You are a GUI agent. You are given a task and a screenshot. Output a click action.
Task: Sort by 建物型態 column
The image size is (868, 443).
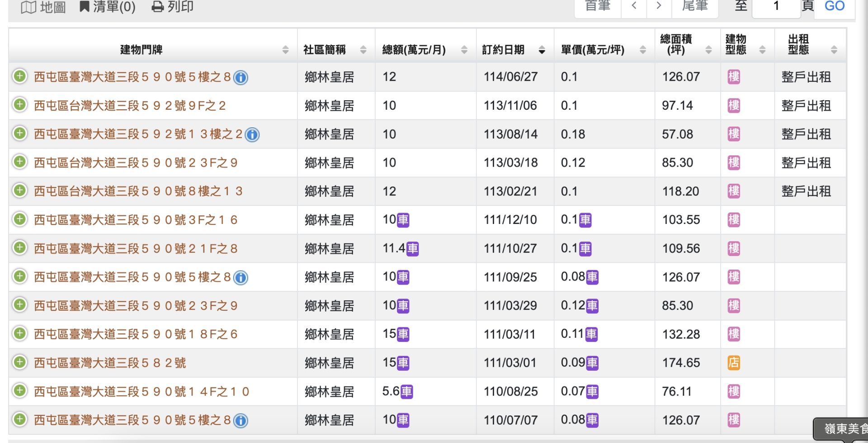coord(762,50)
